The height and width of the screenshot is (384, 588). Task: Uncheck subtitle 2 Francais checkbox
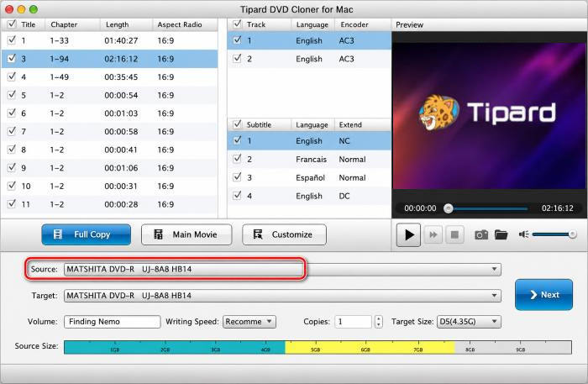(x=237, y=159)
